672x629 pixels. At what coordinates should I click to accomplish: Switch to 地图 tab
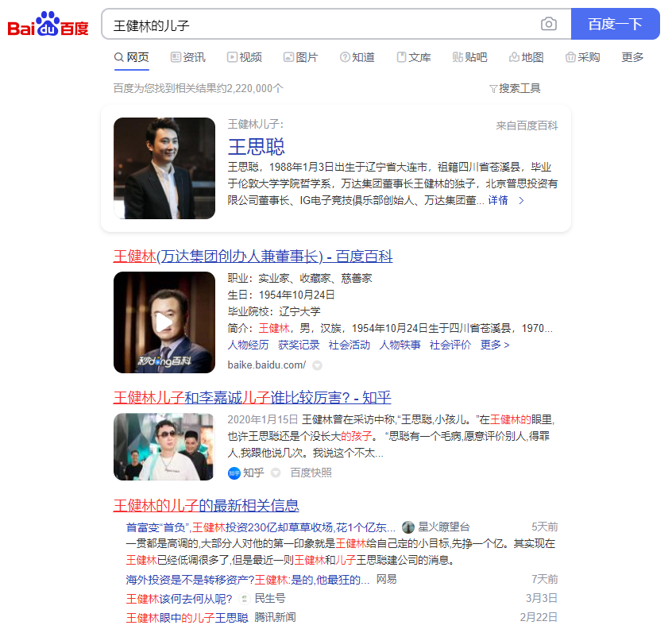pyautogui.click(x=527, y=57)
